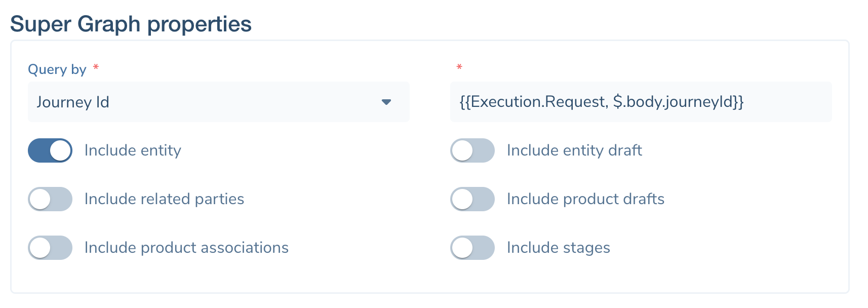
Task: Enable the Include entity draft toggle
Action: 472,150
